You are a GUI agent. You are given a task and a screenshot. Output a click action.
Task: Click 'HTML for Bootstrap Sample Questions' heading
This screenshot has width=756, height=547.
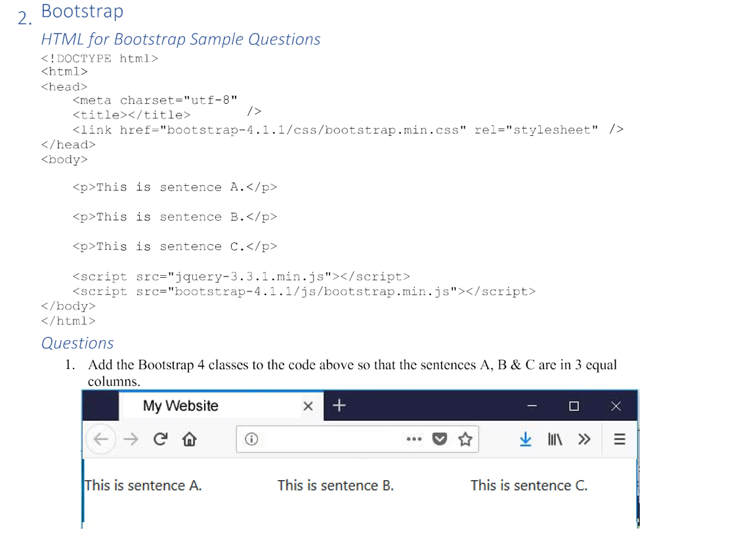click(181, 39)
